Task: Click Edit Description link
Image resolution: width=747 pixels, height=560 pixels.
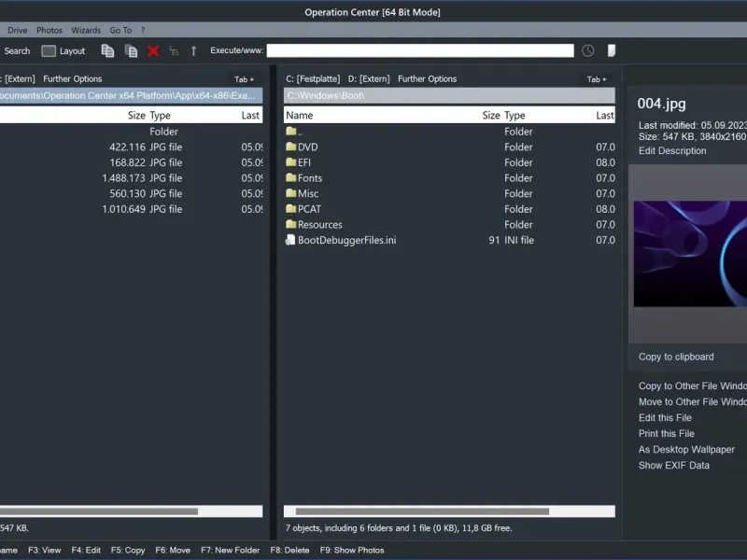Action: pos(672,151)
